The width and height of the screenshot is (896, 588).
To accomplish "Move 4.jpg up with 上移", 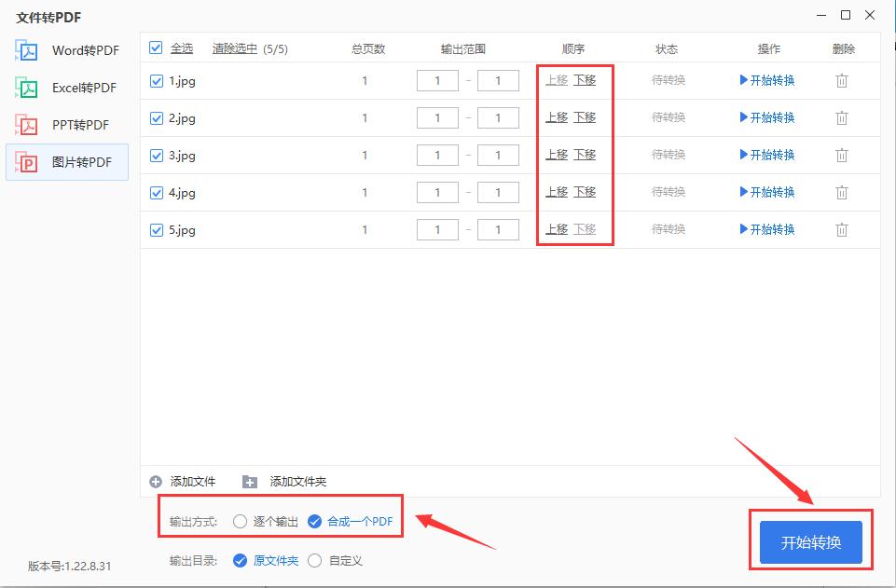I will [x=556, y=192].
